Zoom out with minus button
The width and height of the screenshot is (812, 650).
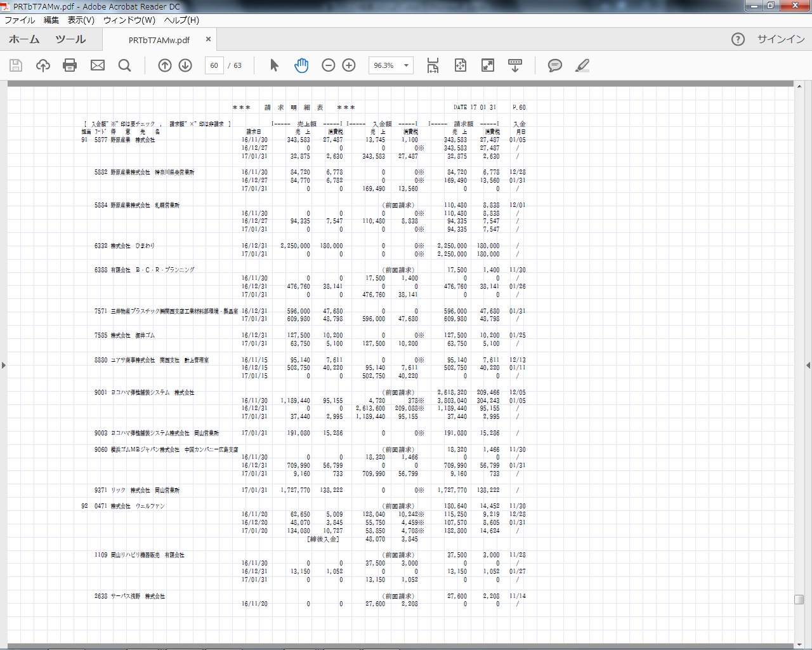click(329, 65)
